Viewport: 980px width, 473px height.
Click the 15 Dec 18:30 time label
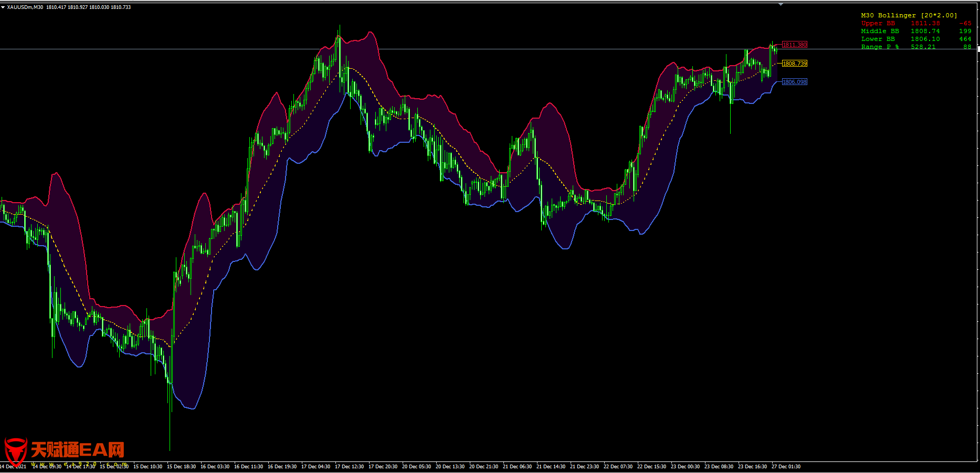coord(182,466)
